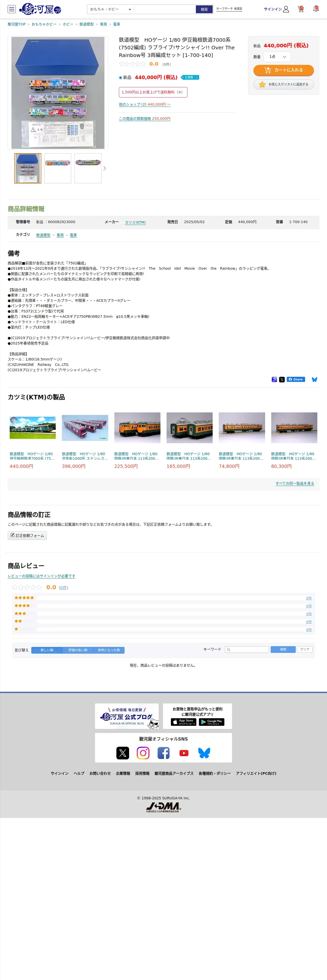Open the shopping cart icon
This screenshot has height=980, width=327.
coord(301,9)
